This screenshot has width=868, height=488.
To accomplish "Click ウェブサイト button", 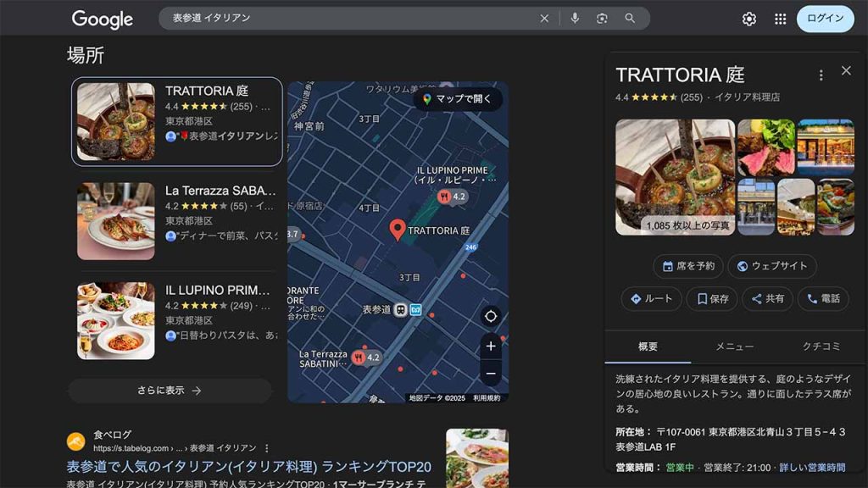I will (771, 266).
